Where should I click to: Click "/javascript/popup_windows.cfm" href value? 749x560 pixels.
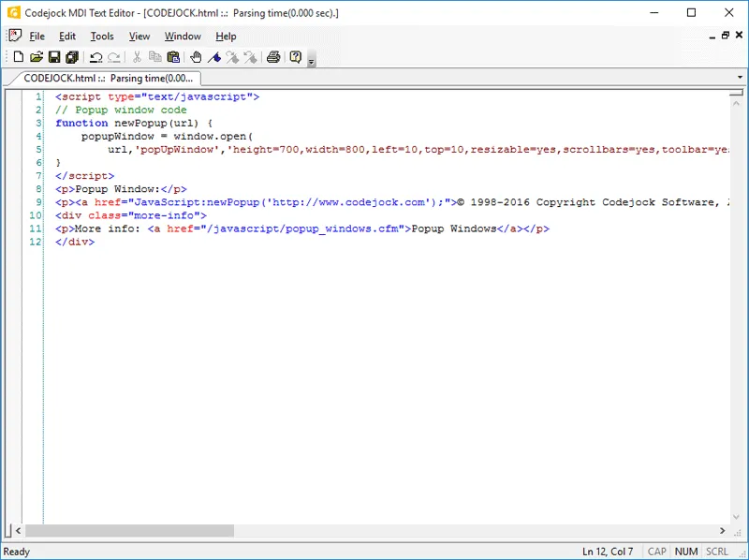306,228
